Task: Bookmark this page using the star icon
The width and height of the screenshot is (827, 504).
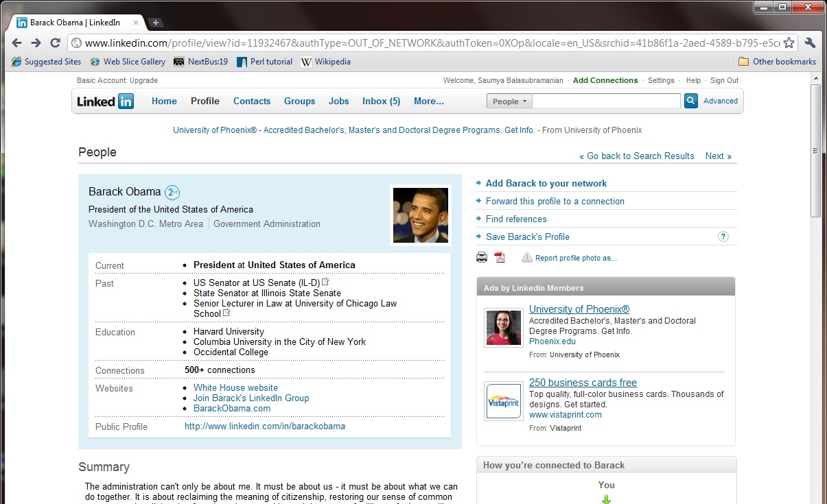Action: 789,43
